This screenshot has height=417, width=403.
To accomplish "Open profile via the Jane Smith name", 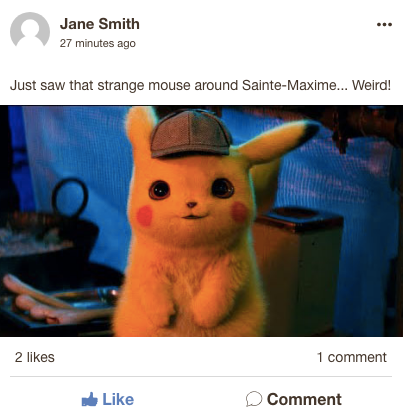I will [100, 24].
